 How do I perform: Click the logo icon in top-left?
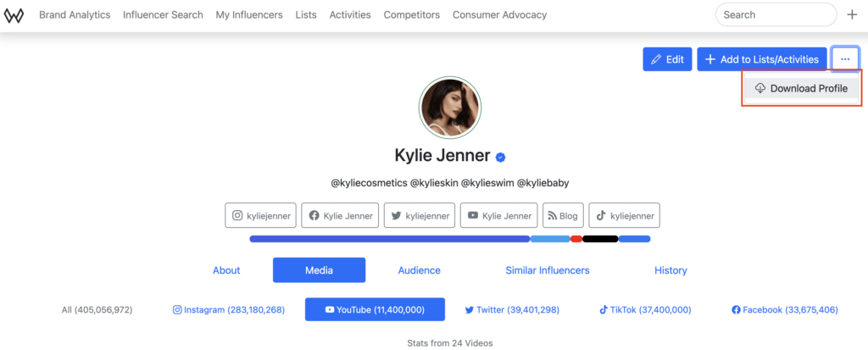15,15
